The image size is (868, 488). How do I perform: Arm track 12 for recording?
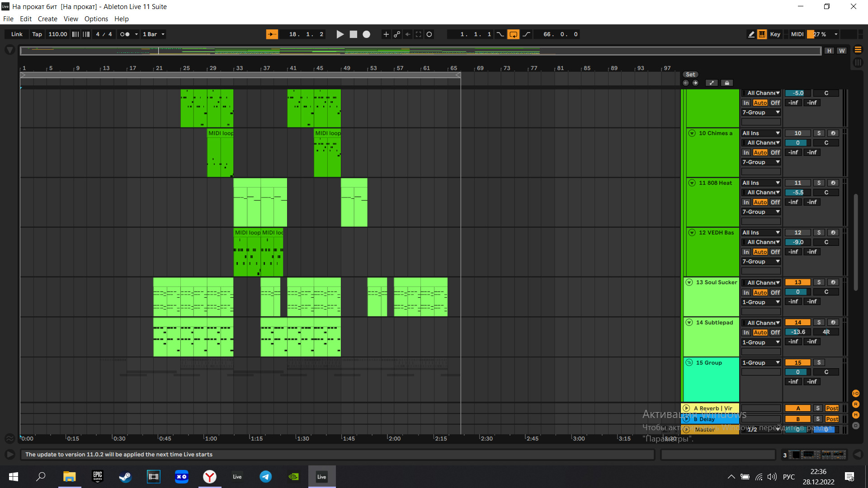pyautogui.click(x=833, y=233)
